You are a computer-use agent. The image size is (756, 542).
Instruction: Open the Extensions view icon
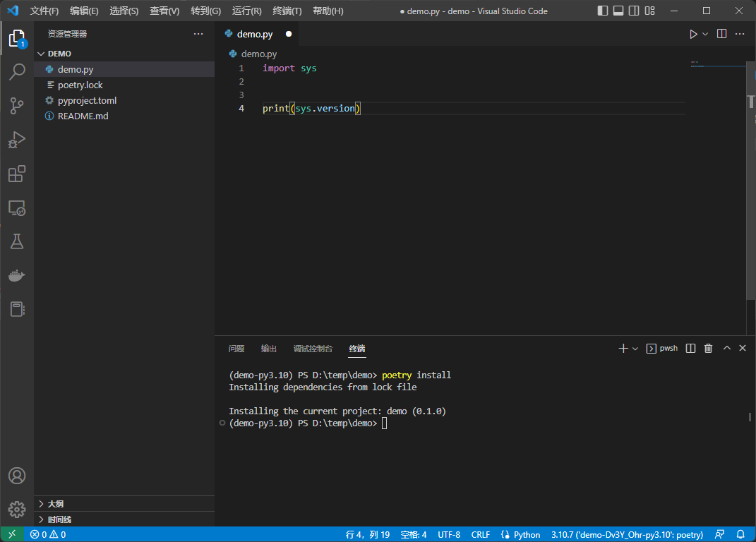(x=17, y=174)
